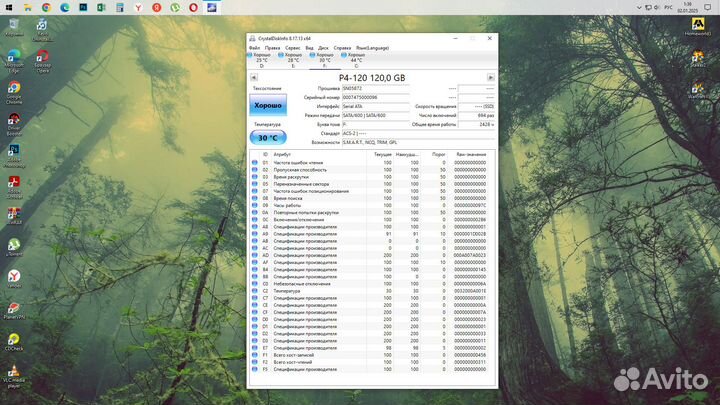Switch to disk F: tab at 30 °C
Screen dimensions: 720x405
coord(324,60)
